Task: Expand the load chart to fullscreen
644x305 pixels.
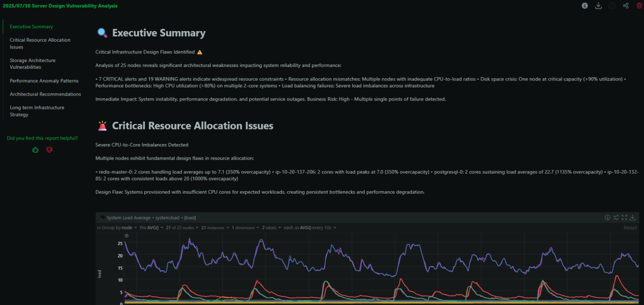Action: click(624, 218)
